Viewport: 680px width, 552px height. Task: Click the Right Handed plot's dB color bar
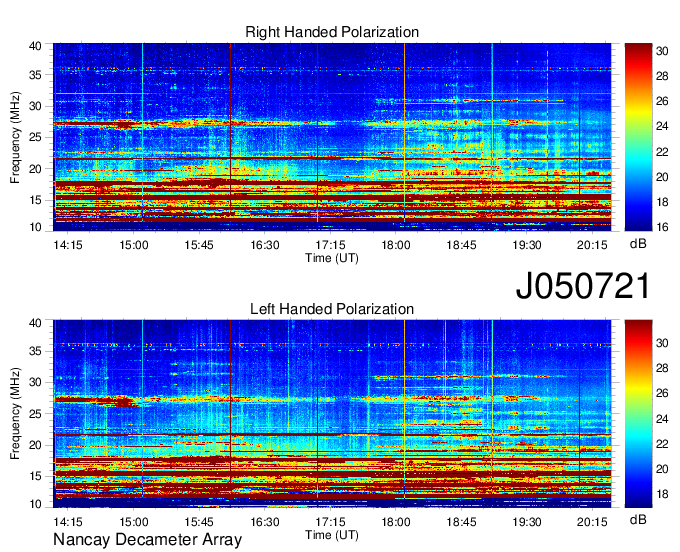tap(638, 137)
